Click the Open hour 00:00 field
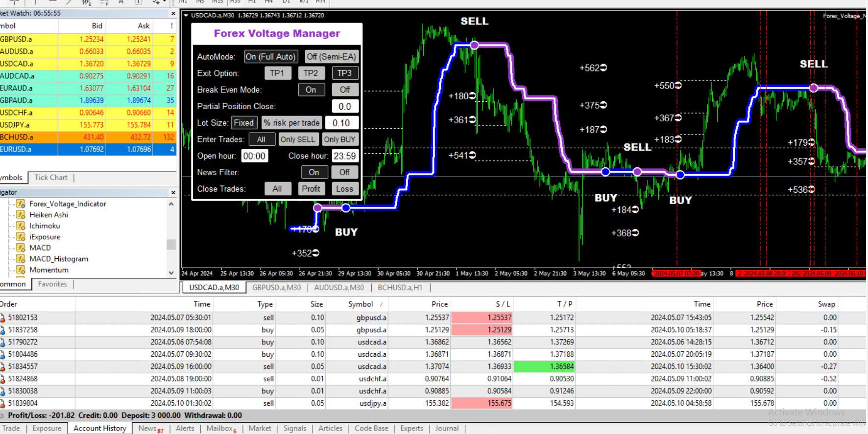The image size is (868, 434). (254, 156)
